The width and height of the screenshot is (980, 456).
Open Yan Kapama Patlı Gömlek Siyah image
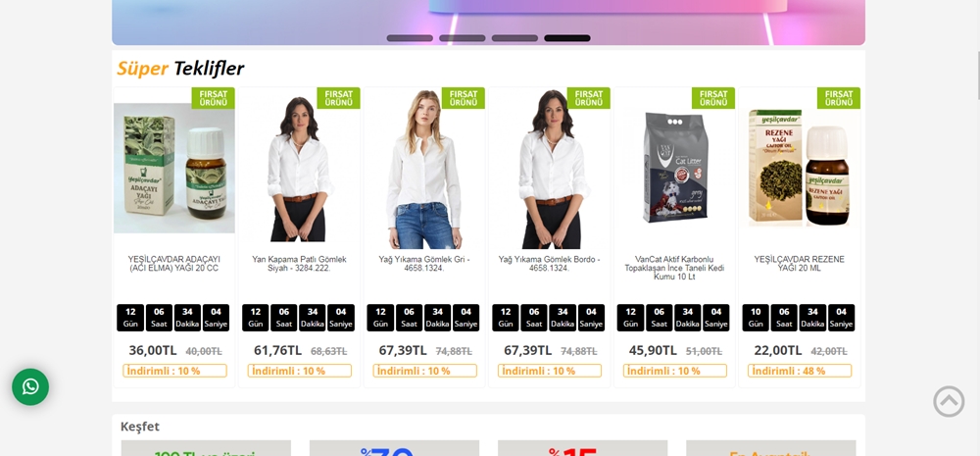click(x=299, y=169)
